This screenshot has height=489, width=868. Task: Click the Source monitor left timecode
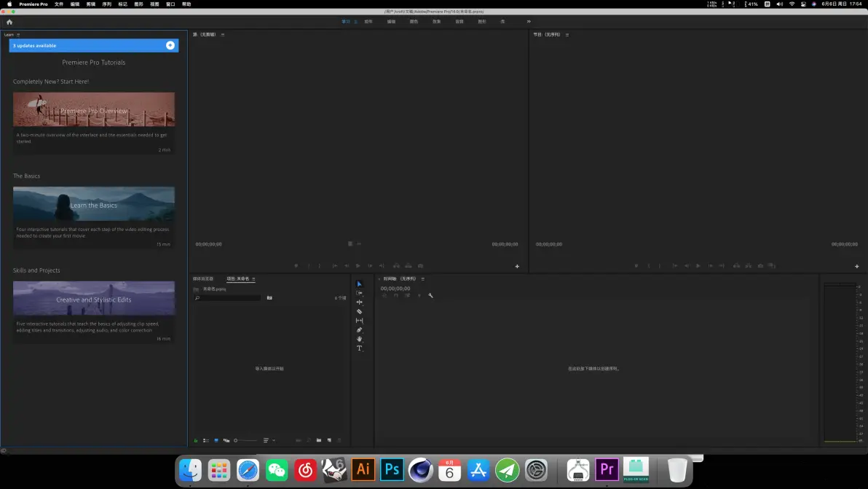pos(209,244)
